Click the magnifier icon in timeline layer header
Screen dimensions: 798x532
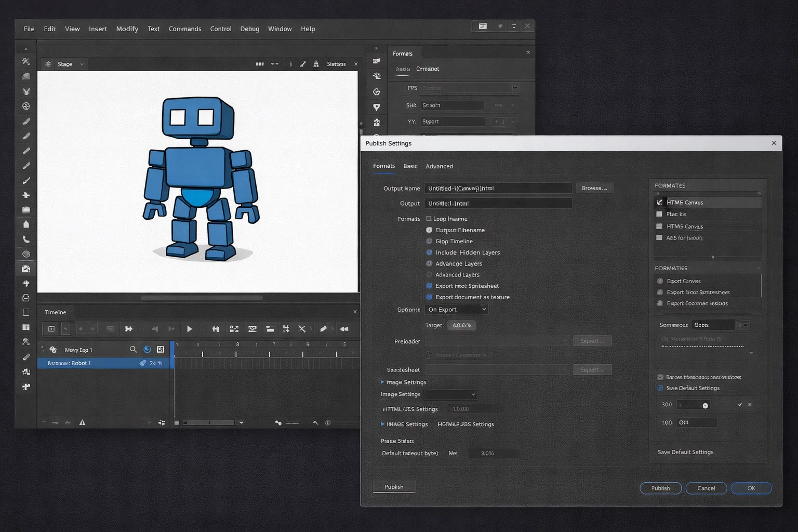pyautogui.click(x=133, y=350)
